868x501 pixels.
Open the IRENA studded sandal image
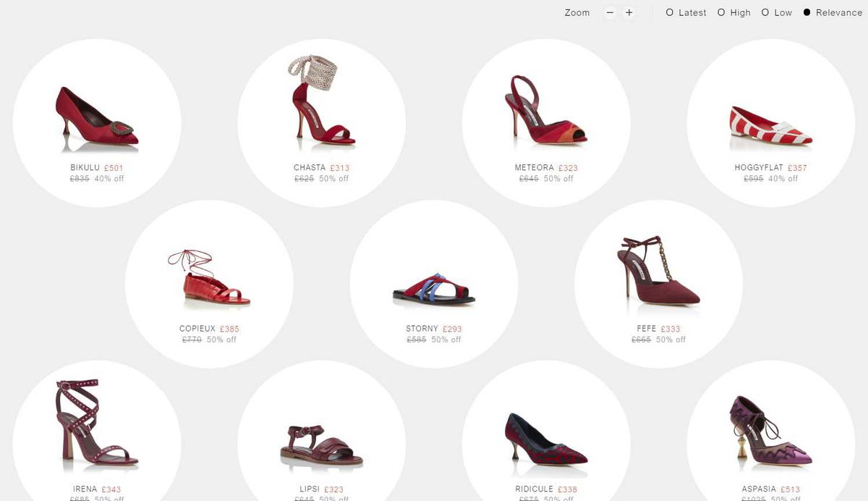point(97,424)
